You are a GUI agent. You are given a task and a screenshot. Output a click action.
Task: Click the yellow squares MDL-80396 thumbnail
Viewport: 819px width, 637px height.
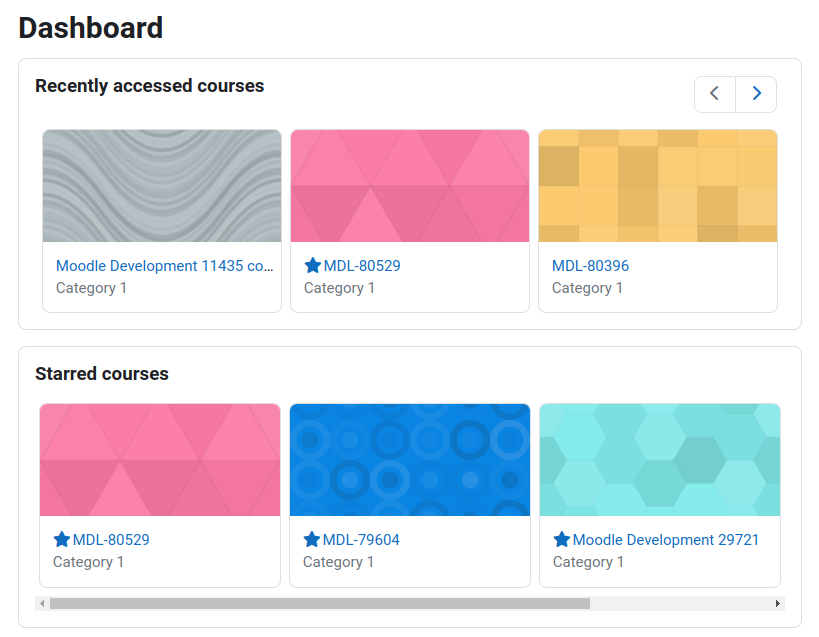click(x=658, y=186)
